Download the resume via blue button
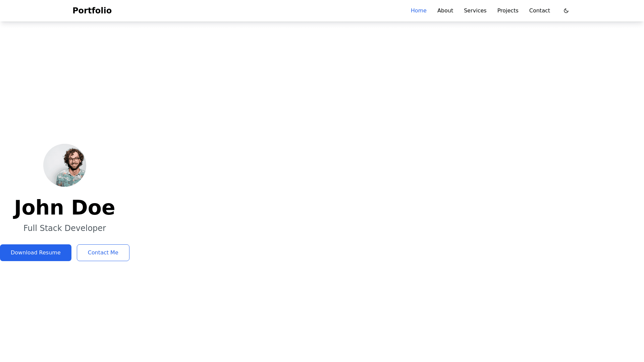 point(36,253)
